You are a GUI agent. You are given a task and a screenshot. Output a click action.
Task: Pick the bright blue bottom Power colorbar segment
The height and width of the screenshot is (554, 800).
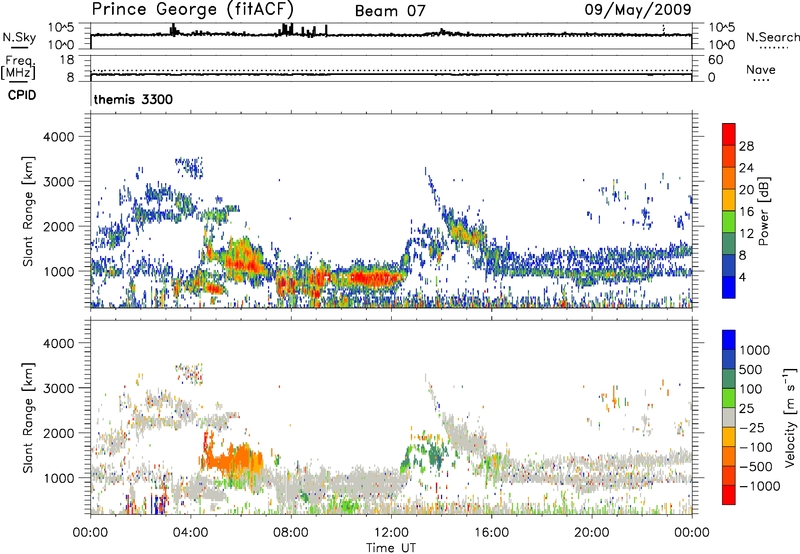[x=729, y=288]
